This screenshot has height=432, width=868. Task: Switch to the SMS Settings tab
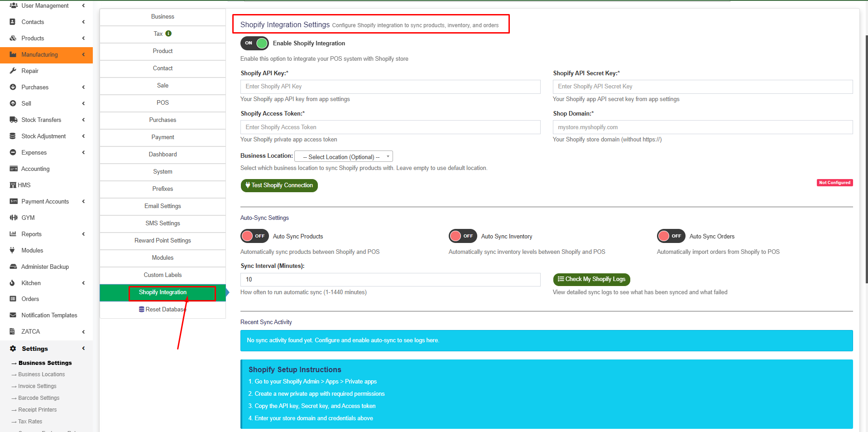tap(162, 223)
